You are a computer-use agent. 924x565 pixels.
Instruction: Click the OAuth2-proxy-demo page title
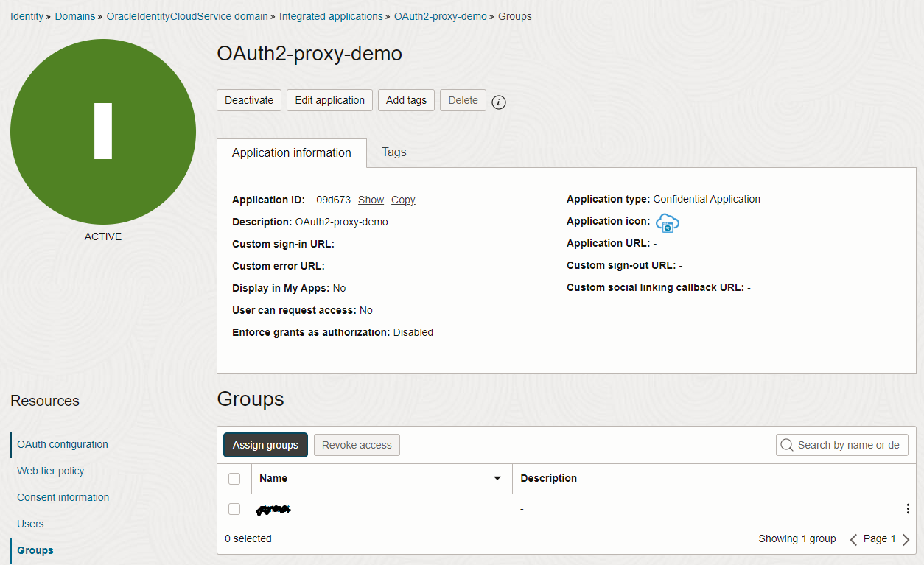click(x=309, y=54)
